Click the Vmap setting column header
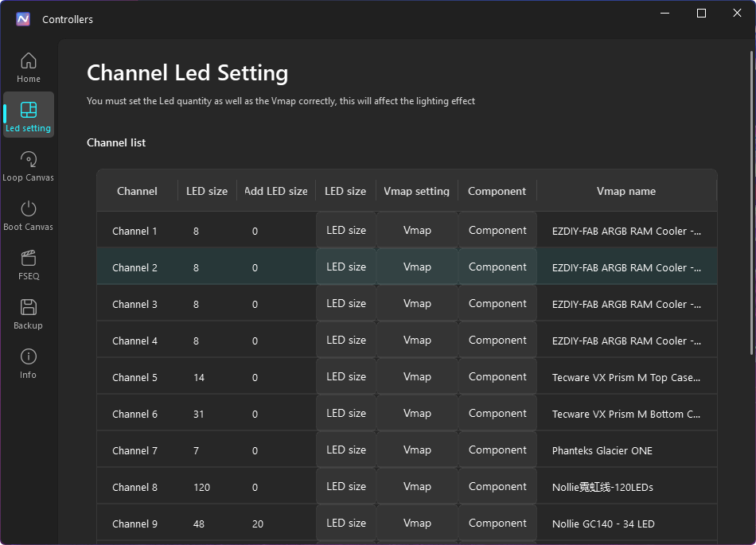 tap(416, 191)
